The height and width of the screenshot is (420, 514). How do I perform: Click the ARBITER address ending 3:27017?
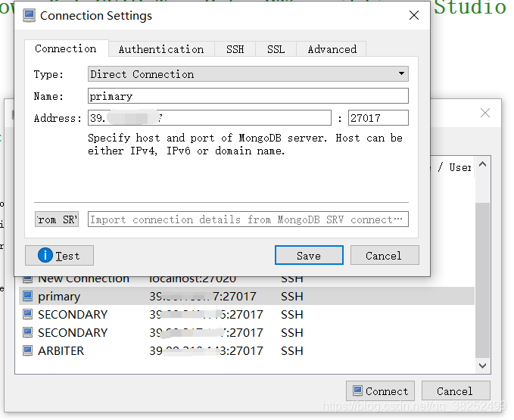pyautogui.click(x=206, y=350)
